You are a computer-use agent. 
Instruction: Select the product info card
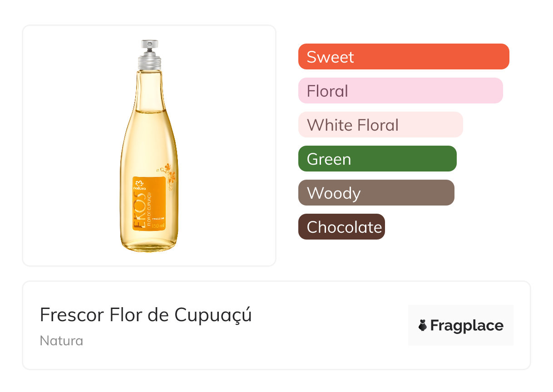276,325
